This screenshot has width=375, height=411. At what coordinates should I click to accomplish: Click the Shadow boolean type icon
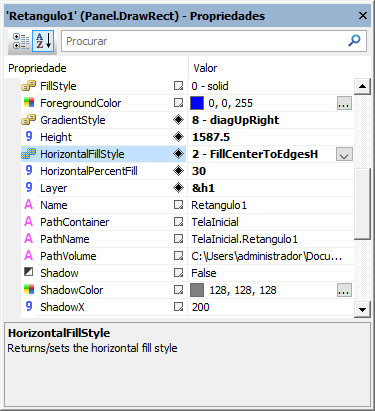click(x=29, y=272)
